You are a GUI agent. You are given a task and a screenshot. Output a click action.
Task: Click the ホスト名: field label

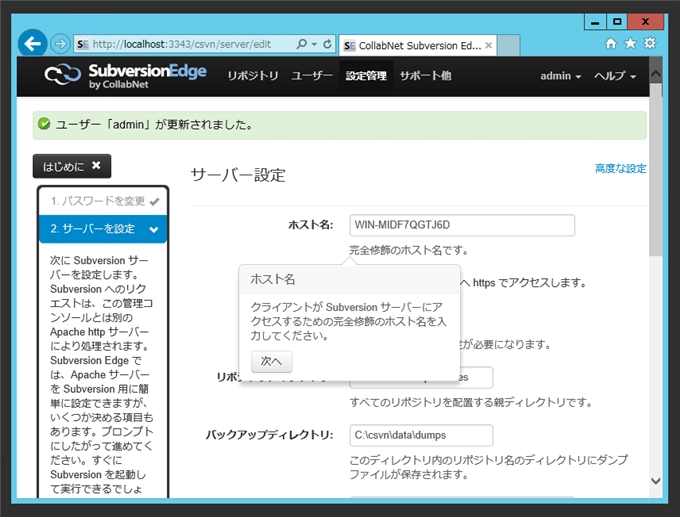coord(311,225)
